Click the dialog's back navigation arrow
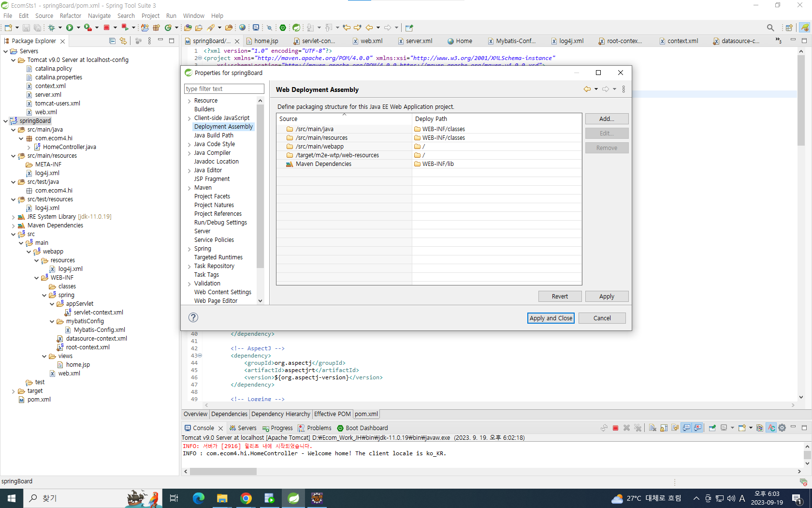Viewport: 812px width, 508px height. pos(587,89)
